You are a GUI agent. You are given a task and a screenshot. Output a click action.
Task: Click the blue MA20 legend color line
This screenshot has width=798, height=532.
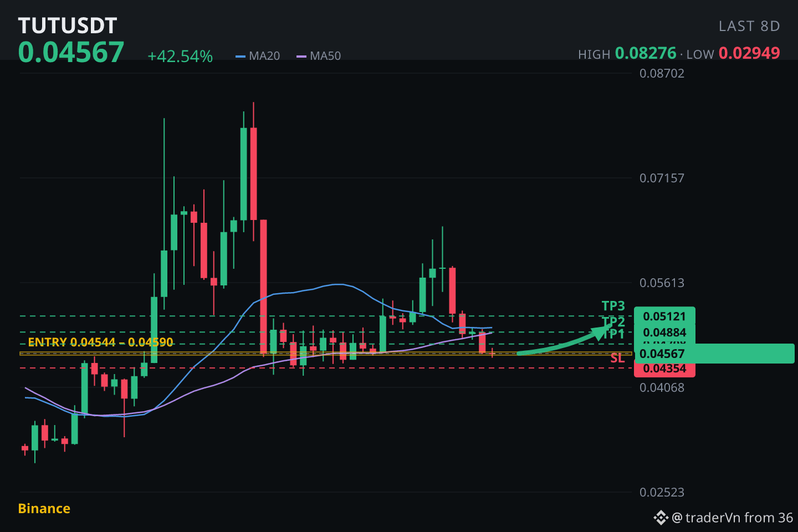tap(241, 56)
